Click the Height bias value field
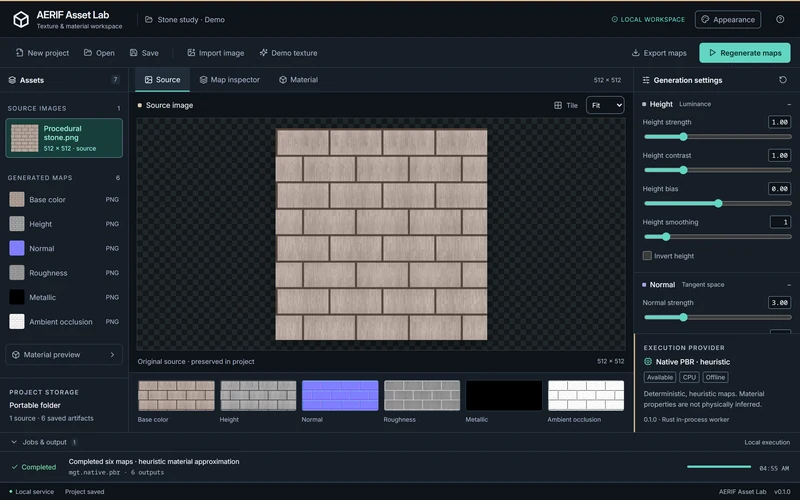This screenshot has width=800, height=500. pyautogui.click(x=779, y=189)
